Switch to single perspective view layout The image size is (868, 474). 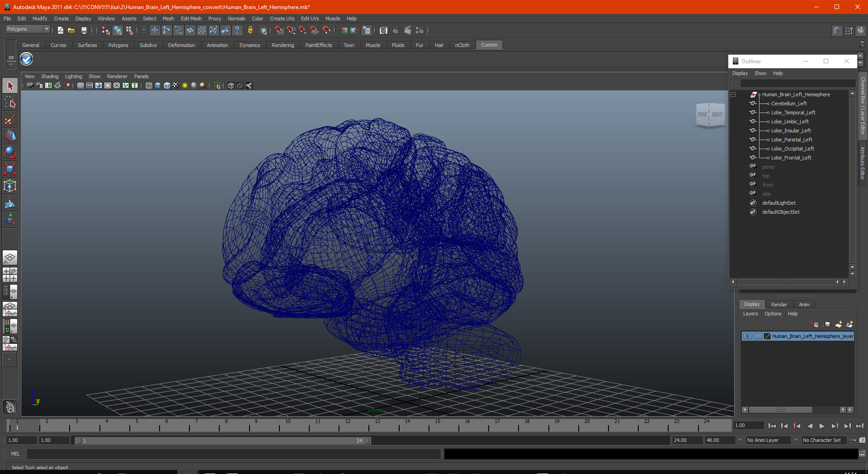(x=10, y=258)
